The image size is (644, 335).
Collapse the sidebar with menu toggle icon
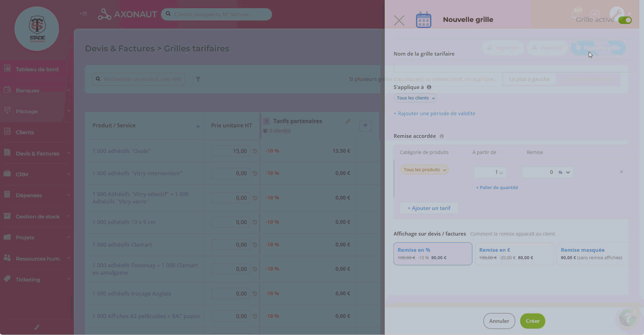pos(83,14)
